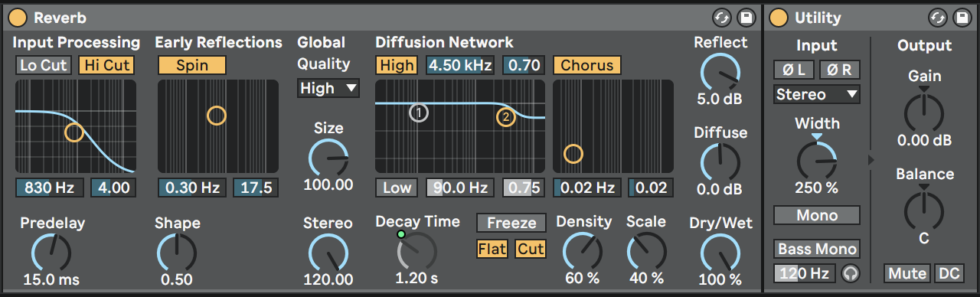
Task: Open the Stereo channel mode dropdown
Action: (x=817, y=94)
